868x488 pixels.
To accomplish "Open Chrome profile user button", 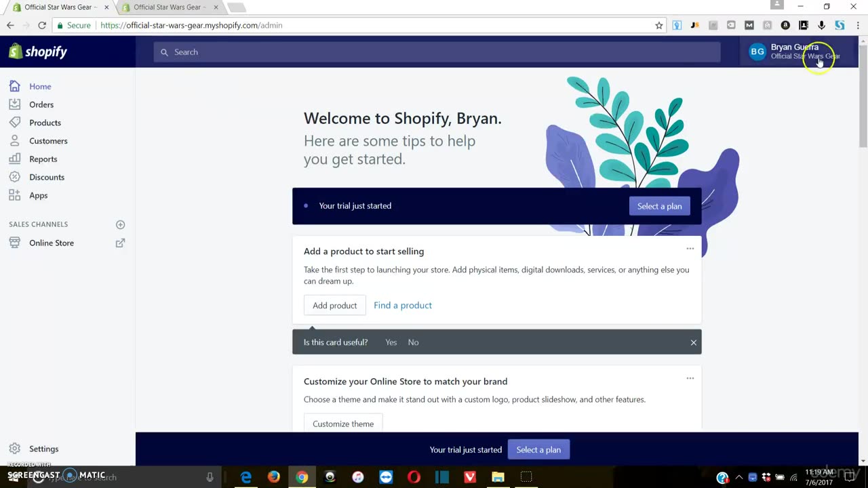I will tap(777, 5).
